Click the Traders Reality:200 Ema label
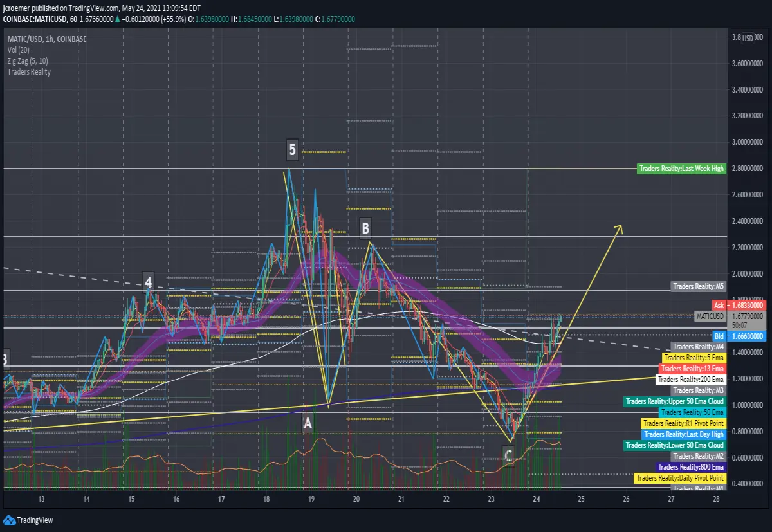 coord(691,380)
